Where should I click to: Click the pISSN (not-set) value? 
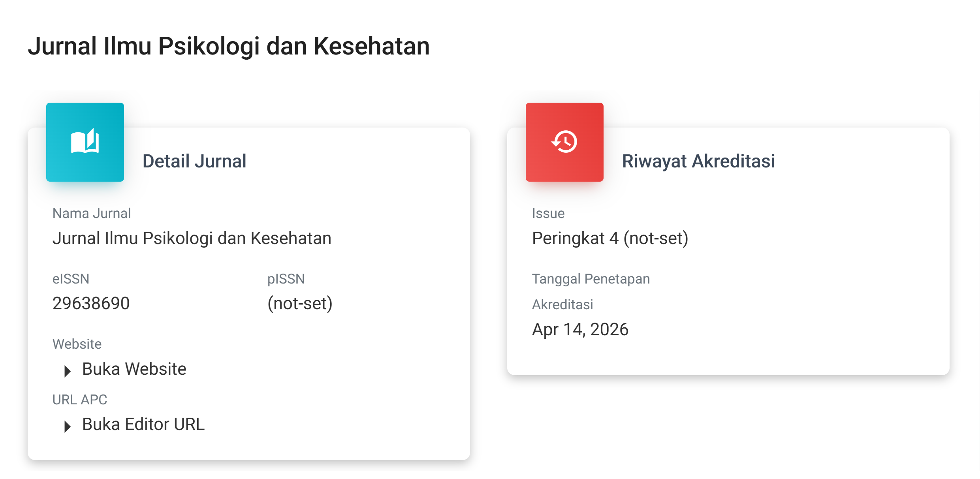click(x=300, y=304)
